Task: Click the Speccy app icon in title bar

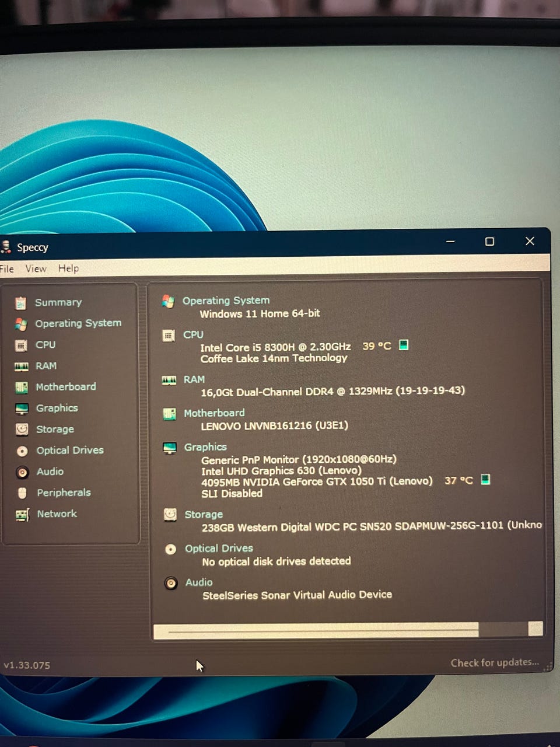Action: 6,247
